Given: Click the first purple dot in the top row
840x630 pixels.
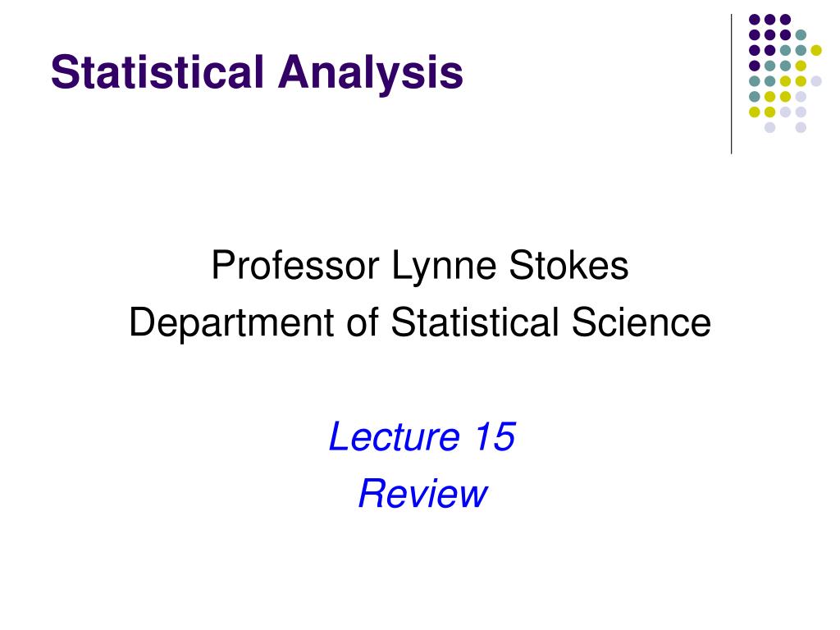Looking at the screenshot, I should 755,20.
